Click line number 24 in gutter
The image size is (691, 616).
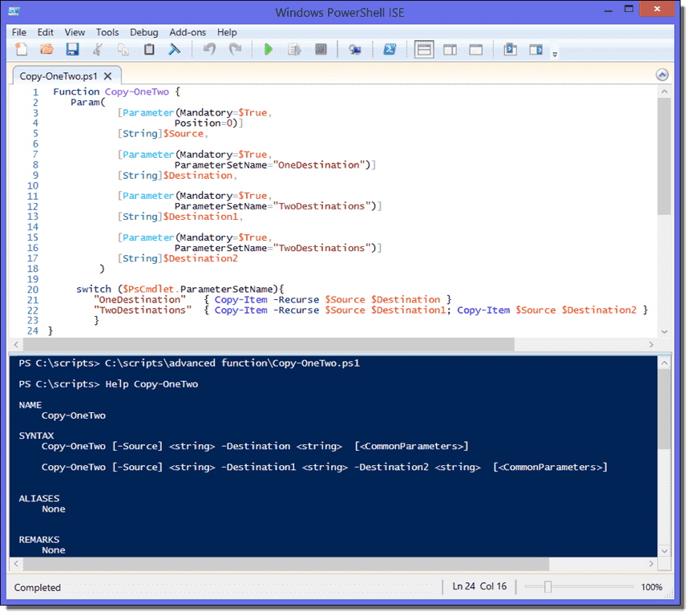click(x=33, y=330)
